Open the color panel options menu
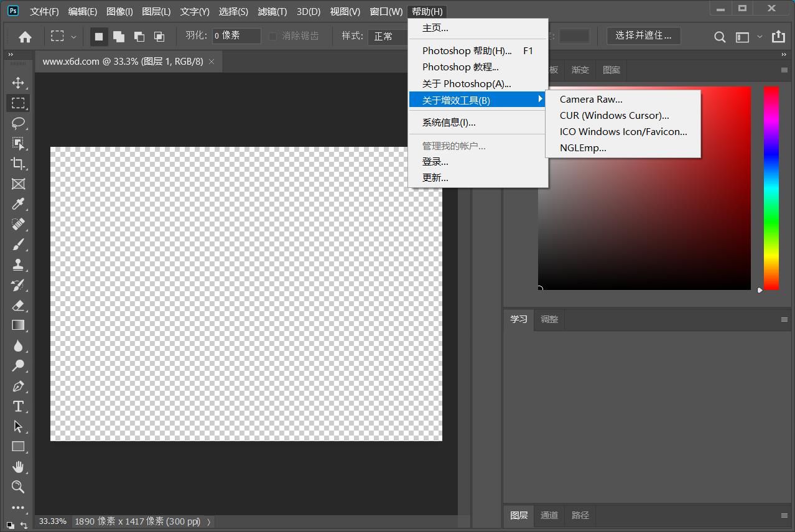 click(x=784, y=70)
